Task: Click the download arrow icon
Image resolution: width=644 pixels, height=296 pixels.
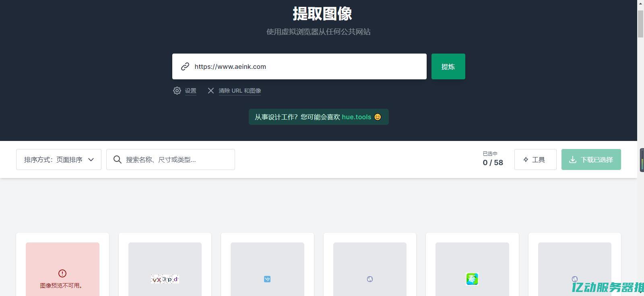Action: (573, 159)
